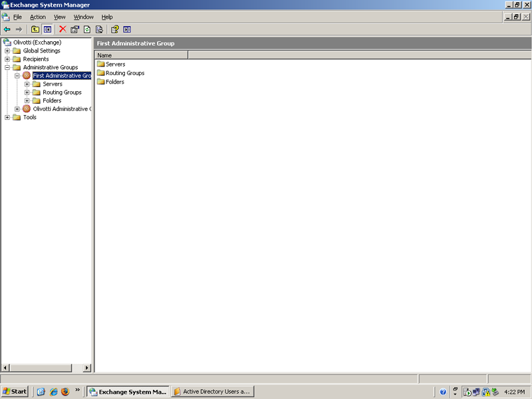Click the blue help icon in taskbar
Screen dimensions: 532x399
[x=443, y=392]
